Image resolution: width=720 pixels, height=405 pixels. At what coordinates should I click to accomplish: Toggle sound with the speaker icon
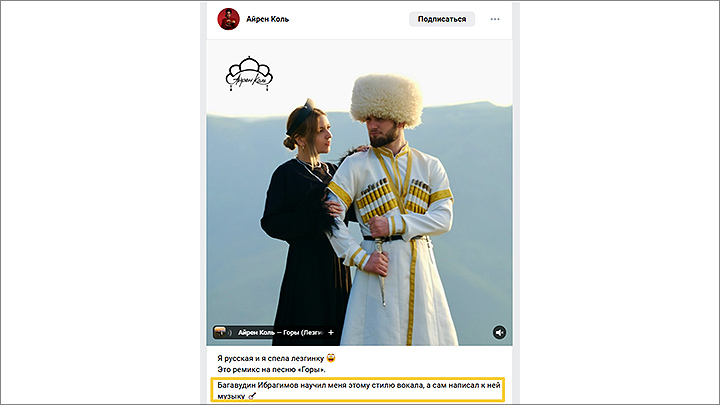click(x=499, y=332)
